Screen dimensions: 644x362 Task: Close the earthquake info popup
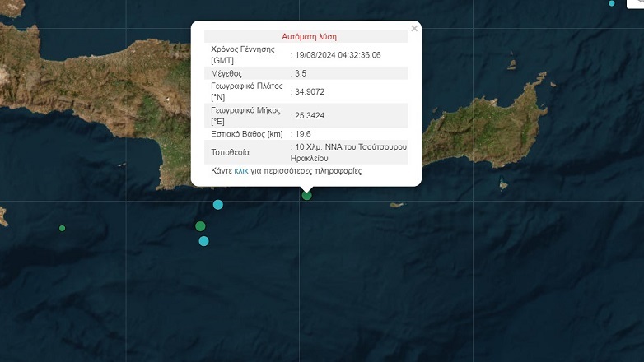click(x=414, y=29)
